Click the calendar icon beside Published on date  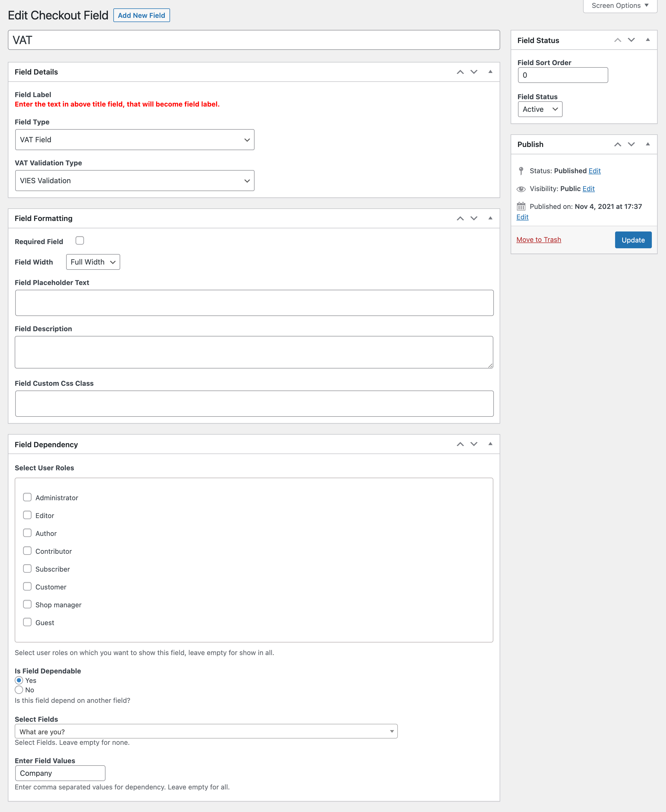pyautogui.click(x=521, y=206)
